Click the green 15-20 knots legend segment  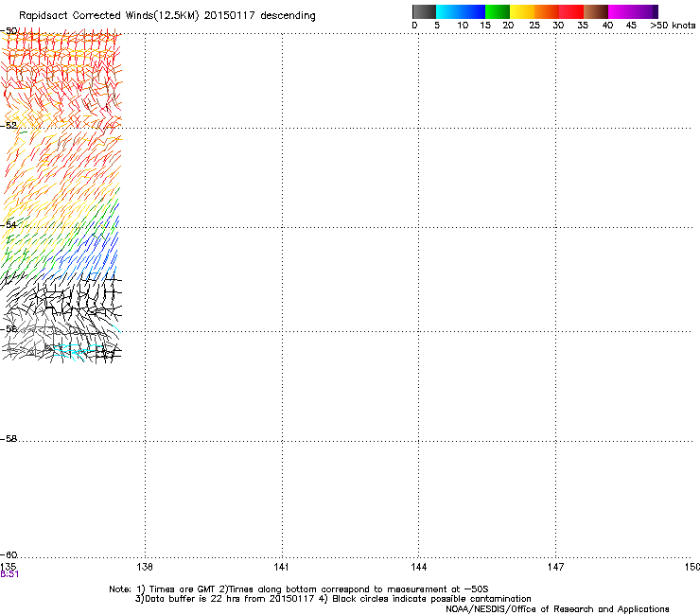click(x=498, y=11)
